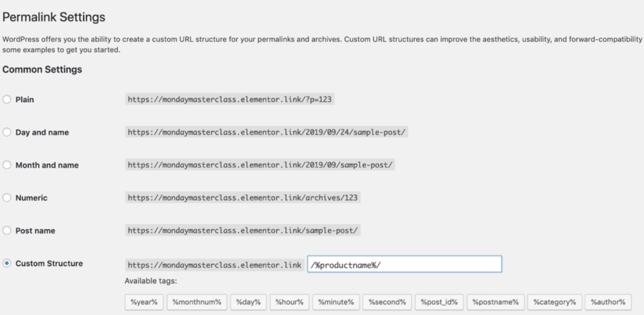Image resolution: width=644 pixels, height=315 pixels.
Task: Add the %minute% tag
Action: 337,302
